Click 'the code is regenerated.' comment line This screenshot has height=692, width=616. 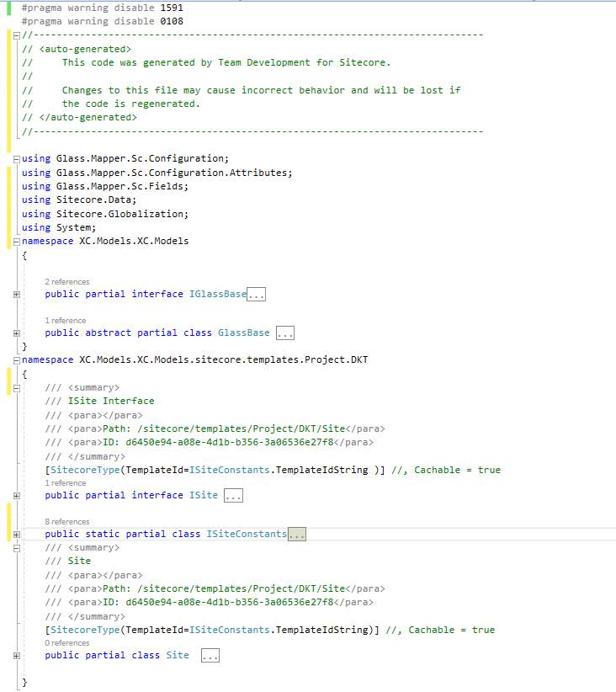click(x=131, y=104)
